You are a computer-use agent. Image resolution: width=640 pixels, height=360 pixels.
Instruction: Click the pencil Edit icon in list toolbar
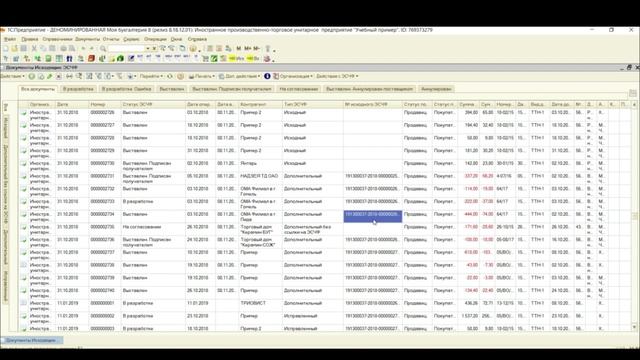pyautogui.click(x=50, y=76)
